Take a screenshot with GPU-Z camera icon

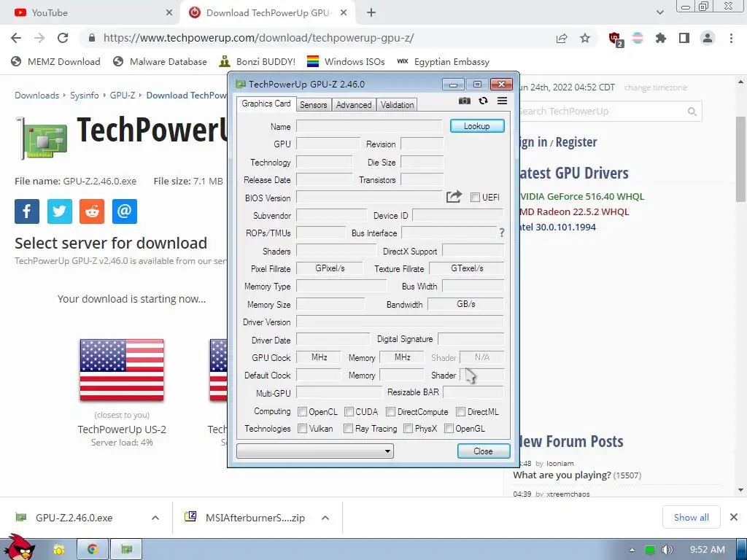pos(465,101)
